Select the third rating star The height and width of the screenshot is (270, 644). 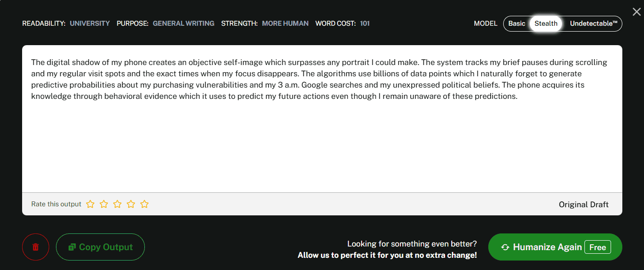coord(117,204)
